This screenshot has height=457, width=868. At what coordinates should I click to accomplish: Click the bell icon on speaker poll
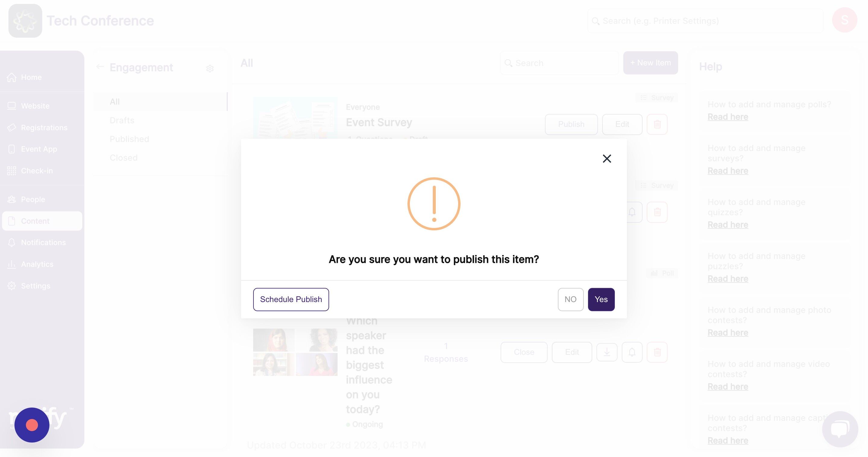tap(632, 352)
